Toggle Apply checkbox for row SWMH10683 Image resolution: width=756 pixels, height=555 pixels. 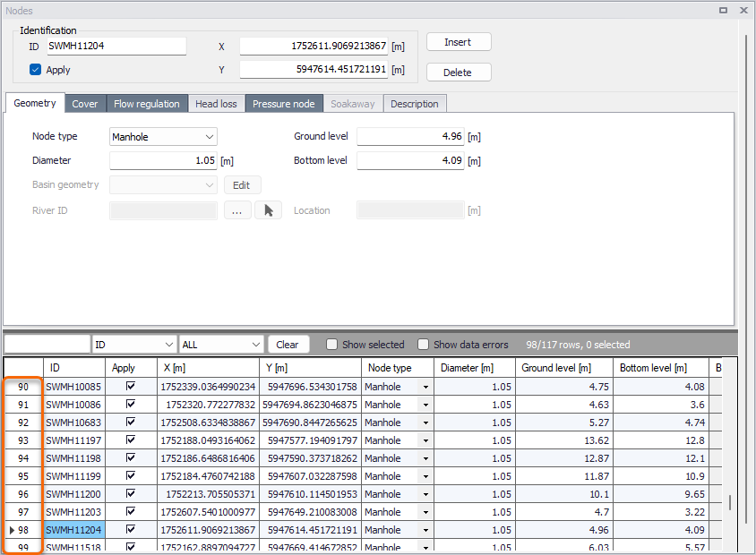point(130,422)
